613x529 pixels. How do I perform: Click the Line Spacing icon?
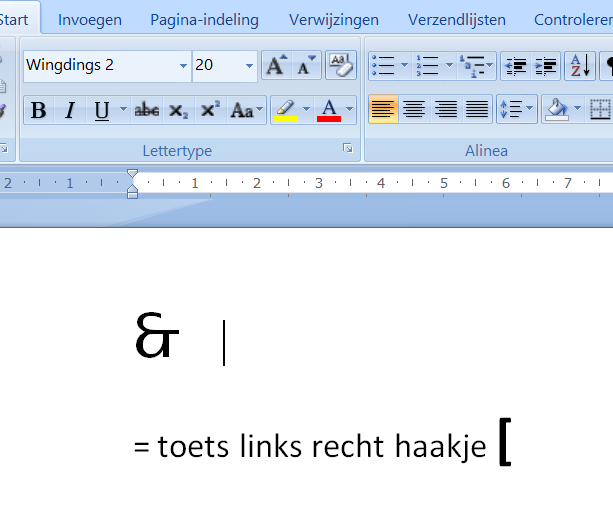coord(517,109)
